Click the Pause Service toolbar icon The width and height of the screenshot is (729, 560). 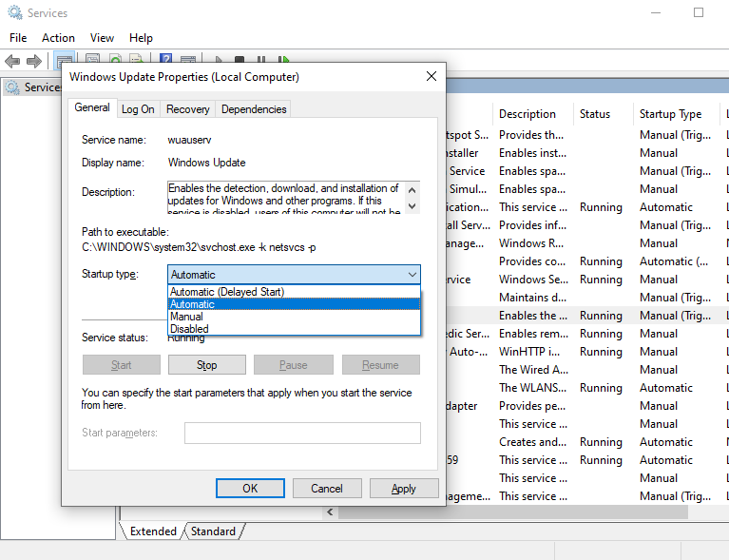261,59
